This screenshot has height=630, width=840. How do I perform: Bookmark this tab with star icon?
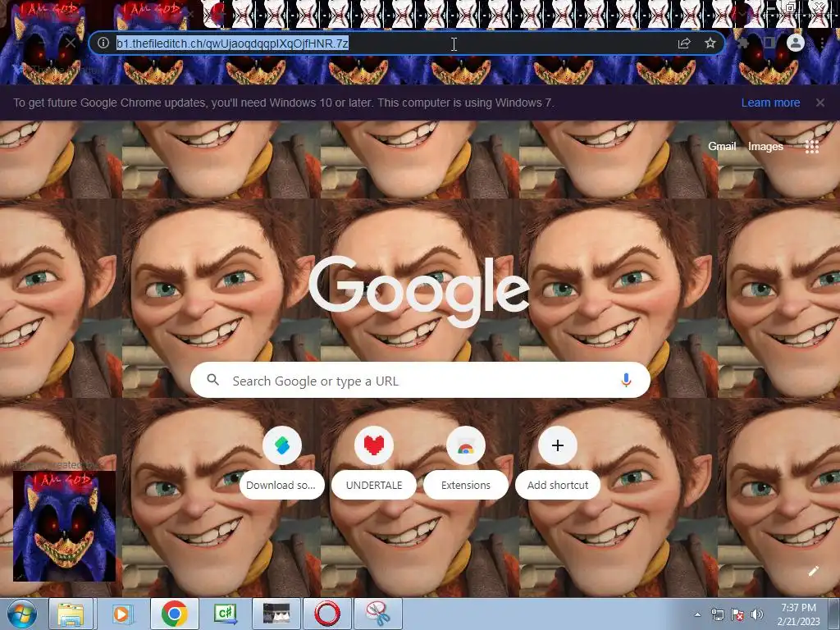[x=710, y=43]
